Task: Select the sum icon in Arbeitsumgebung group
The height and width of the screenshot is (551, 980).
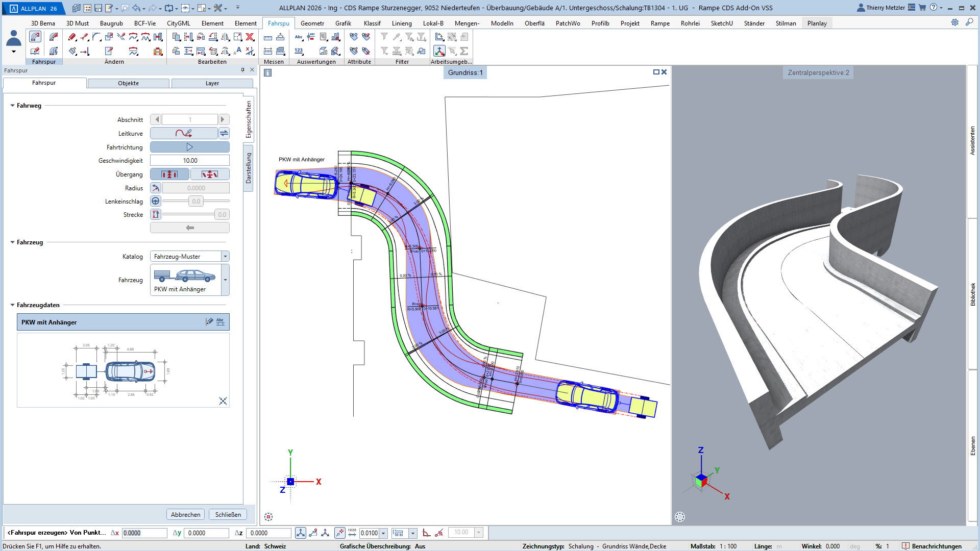Action: pos(464,51)
